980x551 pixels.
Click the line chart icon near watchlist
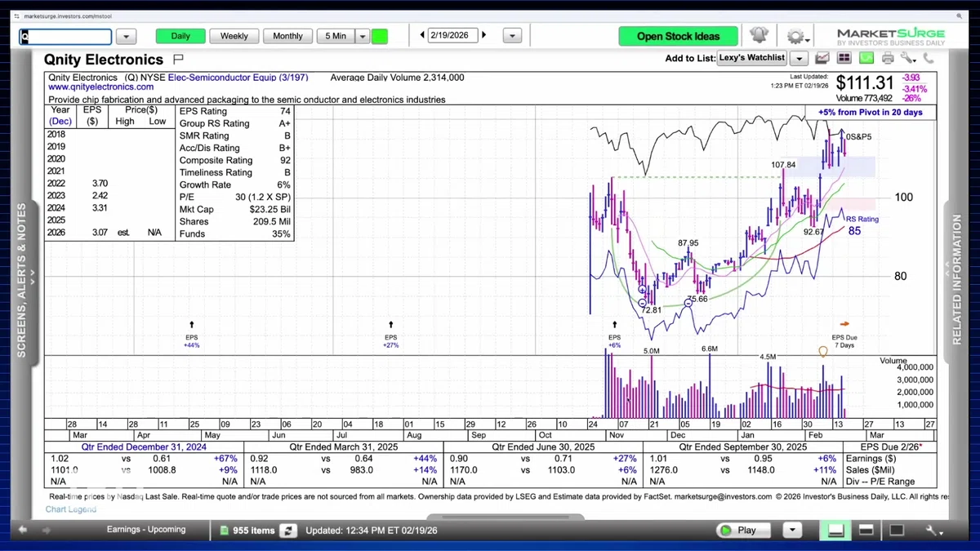[x=822, y=58]
